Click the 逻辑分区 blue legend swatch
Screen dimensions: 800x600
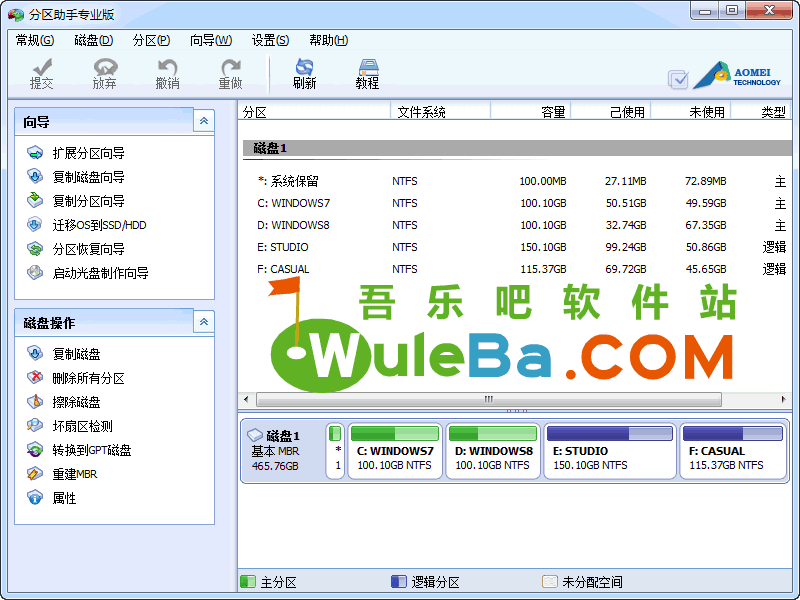(x=398, y=582)
